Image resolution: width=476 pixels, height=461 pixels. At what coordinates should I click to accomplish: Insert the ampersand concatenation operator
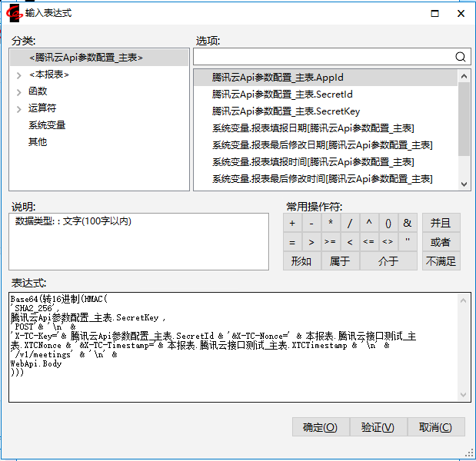click(407, 223)
